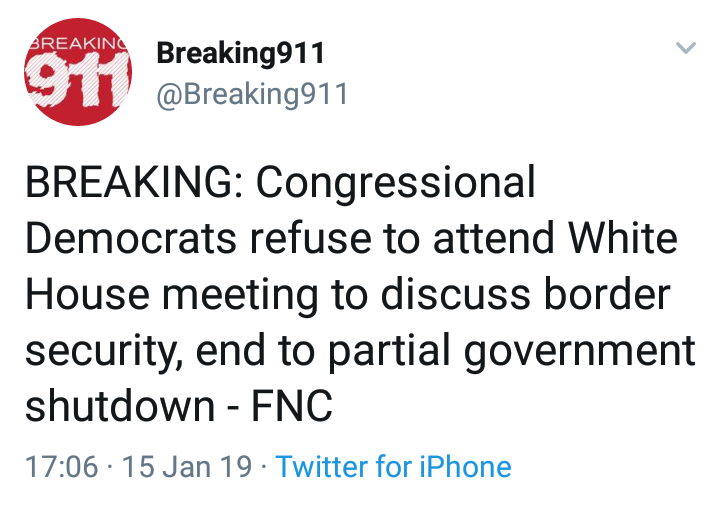Click the word government in tweet
The image size is (708, 505).
(579, 352)
